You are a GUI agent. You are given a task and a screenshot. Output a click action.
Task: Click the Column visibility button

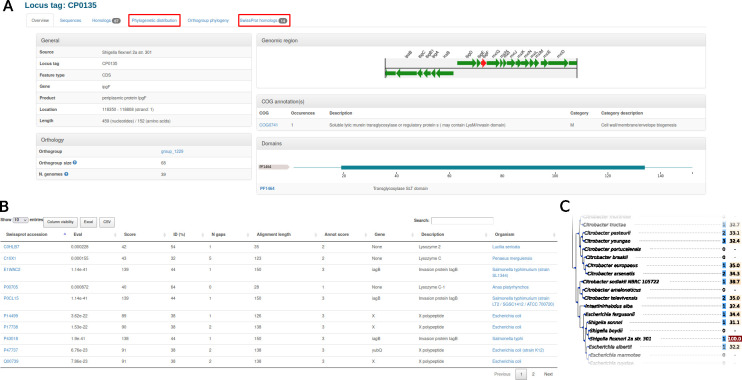[61, 222]
